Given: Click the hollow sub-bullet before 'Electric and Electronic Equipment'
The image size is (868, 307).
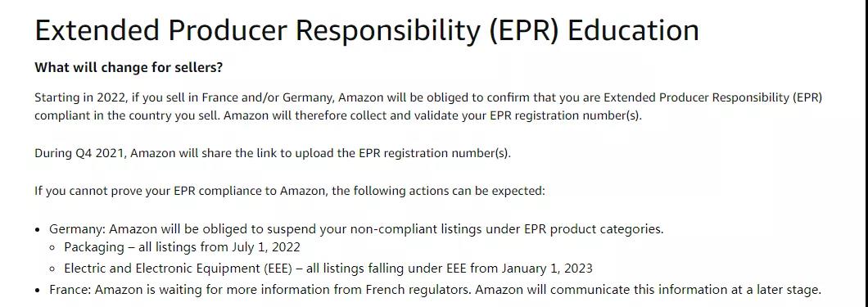Looking at the screenshot, I should coord(52,269).
